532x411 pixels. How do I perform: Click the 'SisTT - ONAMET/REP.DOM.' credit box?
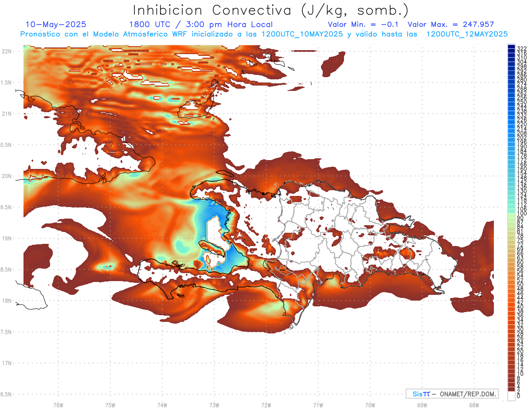[452, 394]
